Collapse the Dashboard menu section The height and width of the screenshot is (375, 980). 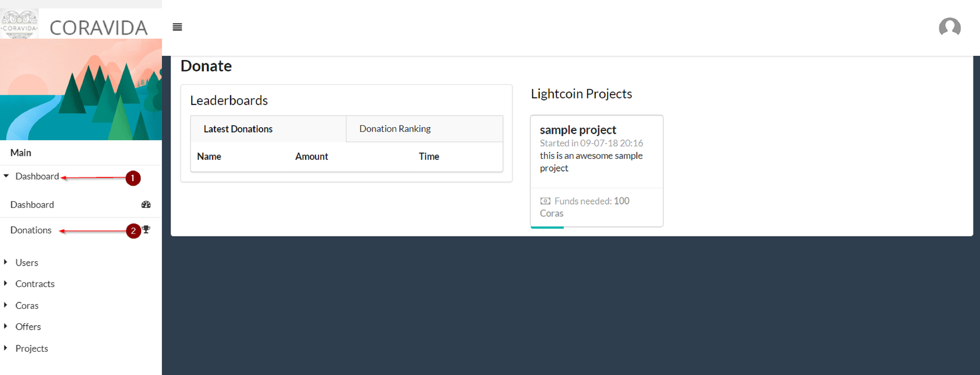click(37, 176)
